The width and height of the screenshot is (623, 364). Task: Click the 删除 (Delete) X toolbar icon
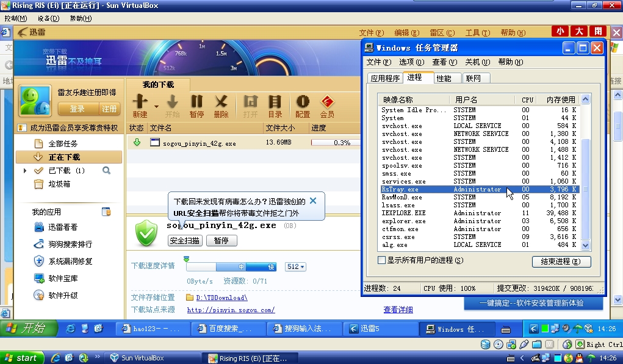(x=221, y=105)
